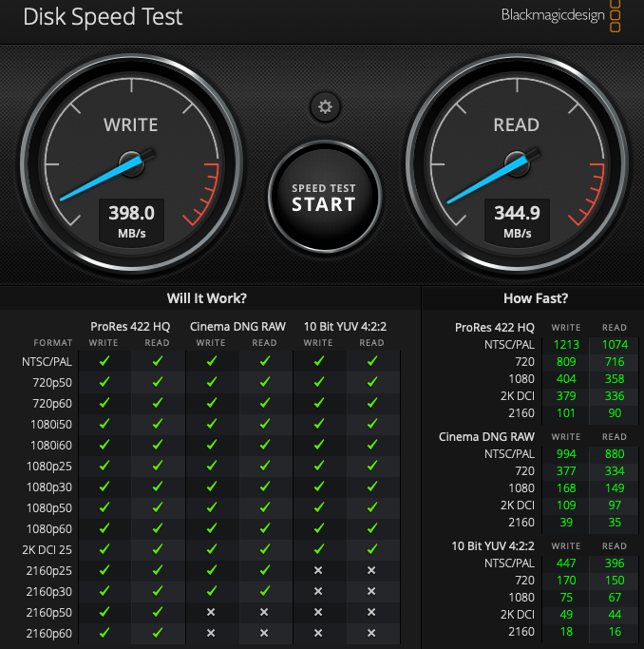Image resolution: width=644 pixels, height=649 pixels.
Task: Click Cinema DNG RAW read cross for 2160p60
Action: [x=265, y=633]
